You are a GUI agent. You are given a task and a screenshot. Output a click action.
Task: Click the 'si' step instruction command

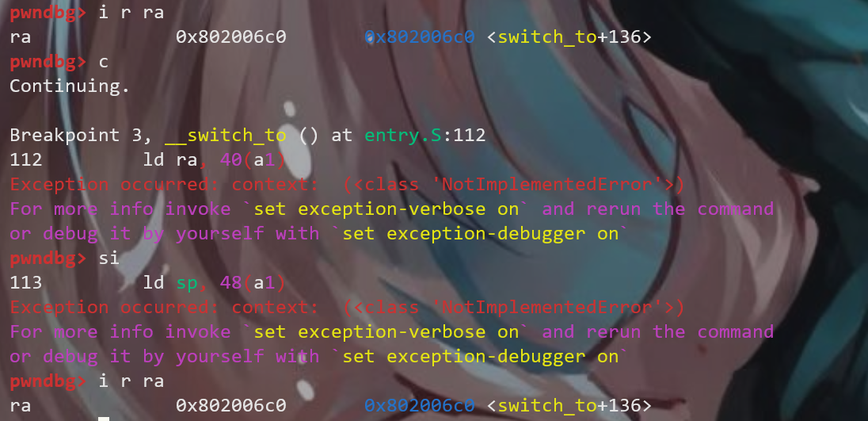[x=109, y=258]
